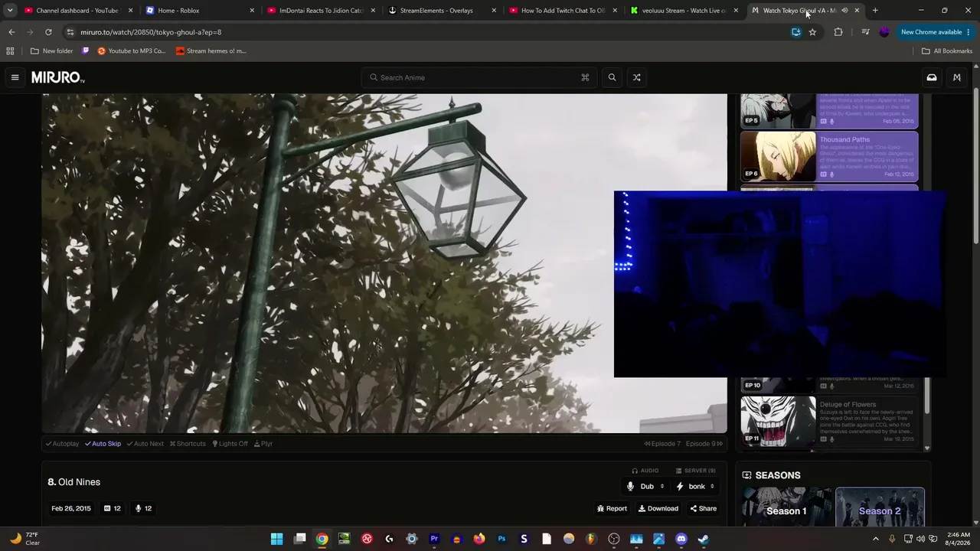Go back to the previous page
The height and width of the screenshot is (551, 980).
click(x=11, y=32)
